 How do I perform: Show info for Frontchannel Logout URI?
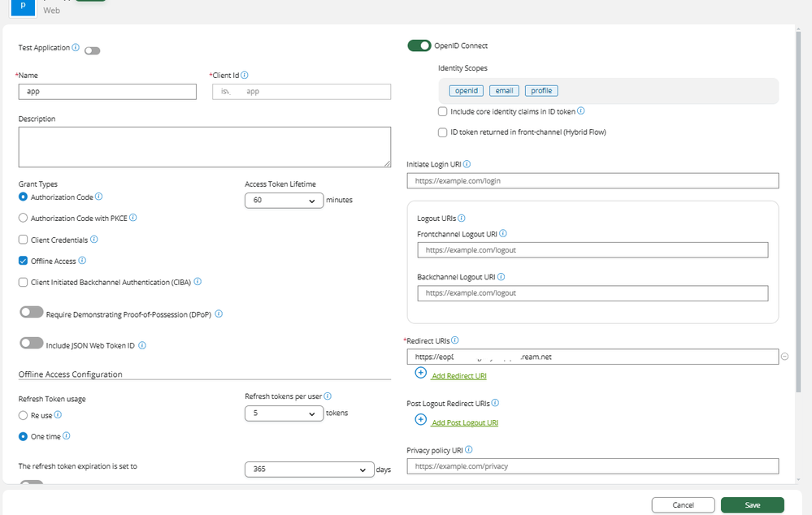click(x=503, y=233)
